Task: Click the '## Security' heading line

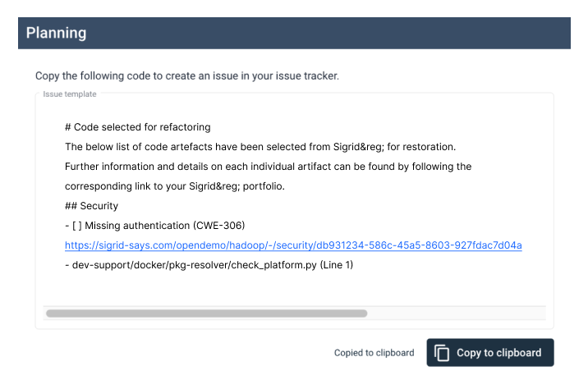Action: pyautogui.click(x=91, y=206)
